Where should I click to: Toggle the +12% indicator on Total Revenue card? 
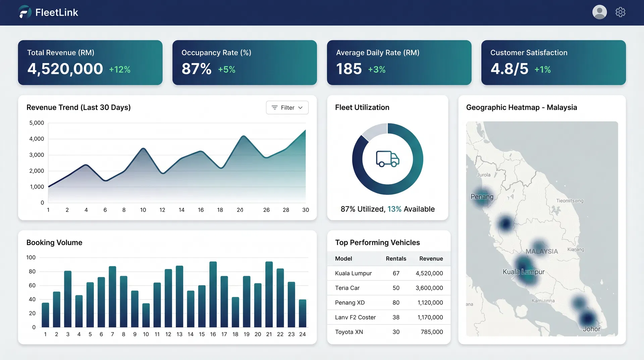coord(119,70)
